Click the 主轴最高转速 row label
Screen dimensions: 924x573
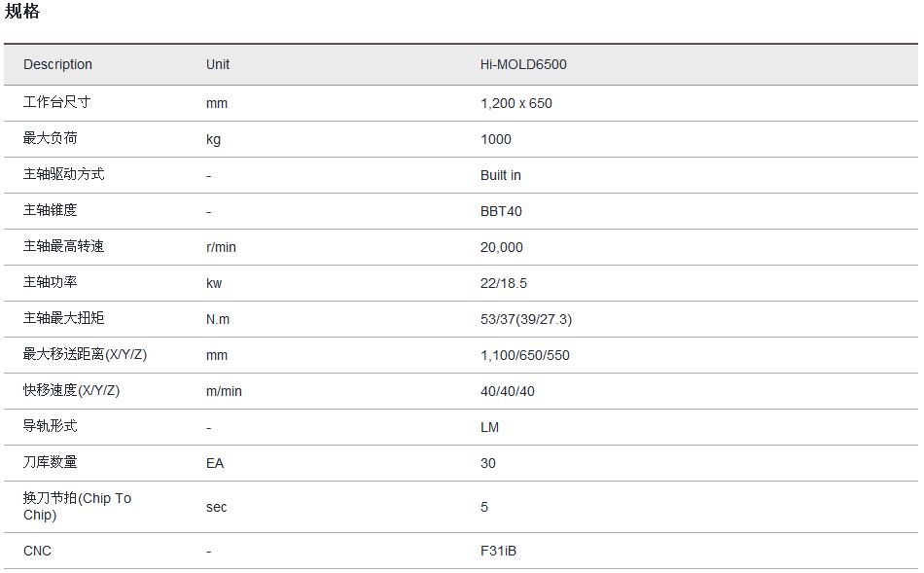click(x=63, y=246)
